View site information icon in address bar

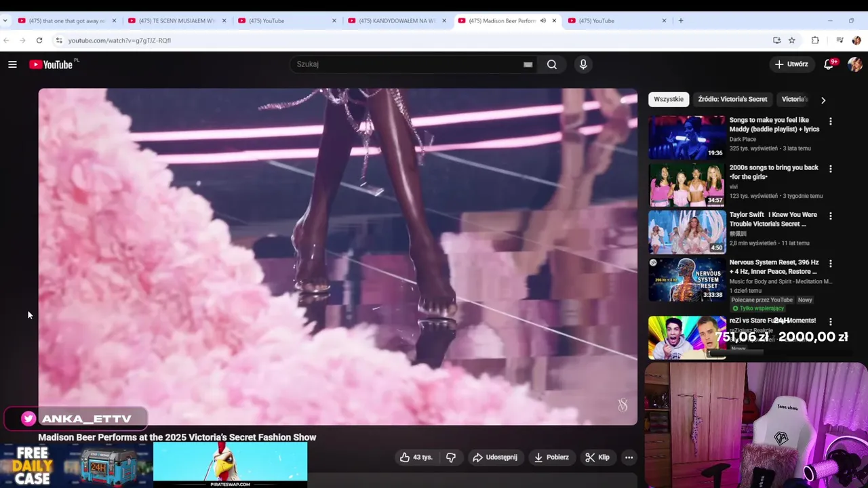point(59,41)
